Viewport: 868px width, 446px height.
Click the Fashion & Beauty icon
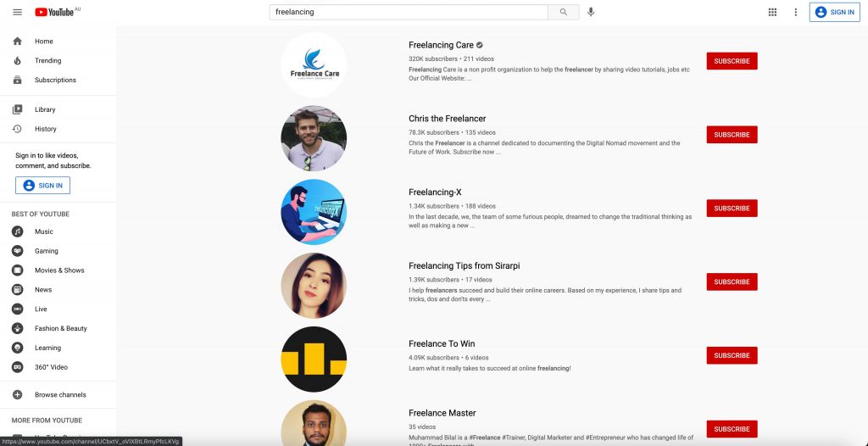17,328
